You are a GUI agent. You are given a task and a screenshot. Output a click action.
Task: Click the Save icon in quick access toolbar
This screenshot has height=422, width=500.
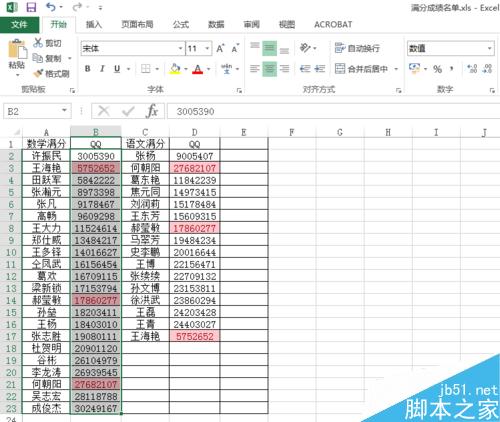tap(31, 7)
